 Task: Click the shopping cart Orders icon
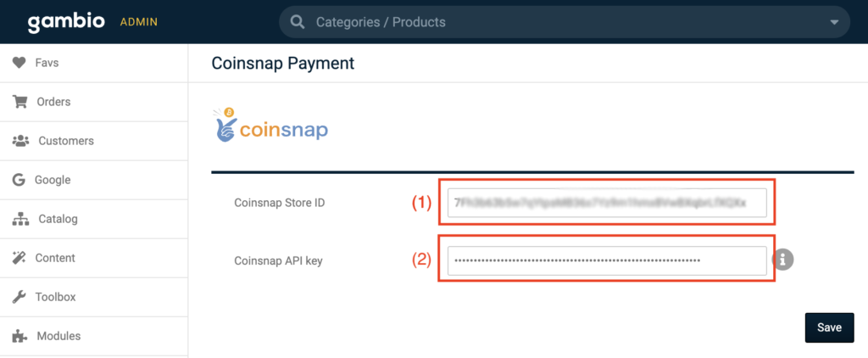(x=19, y=102)
